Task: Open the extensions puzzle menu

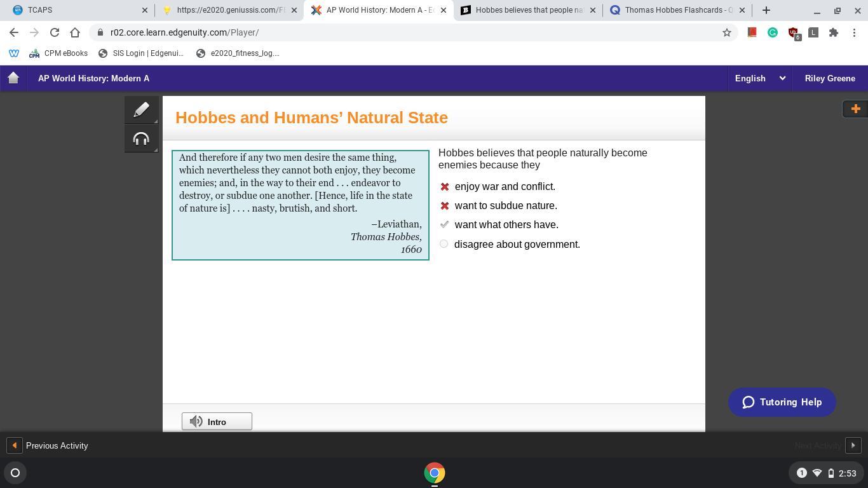Action: pyautogui.click(x=834, y=32)
